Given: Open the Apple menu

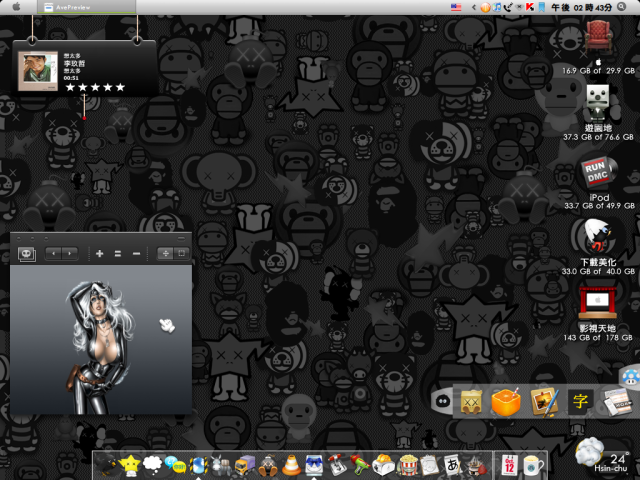Looking at the screenshot, I should tap(16, 7).
